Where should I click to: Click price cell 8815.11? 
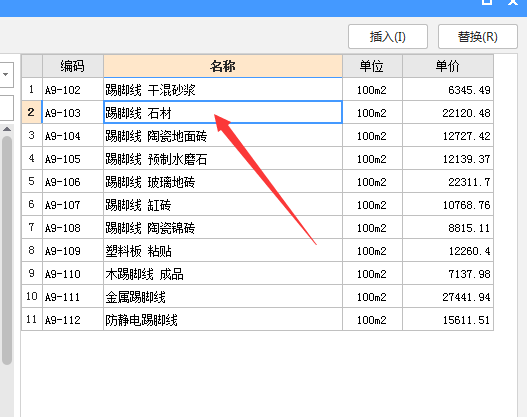(448, 228)
